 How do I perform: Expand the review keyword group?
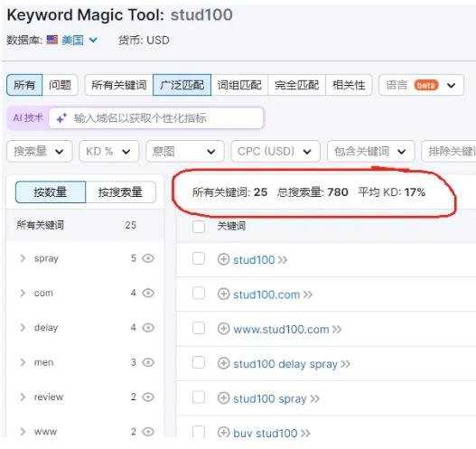click(23, 397)
